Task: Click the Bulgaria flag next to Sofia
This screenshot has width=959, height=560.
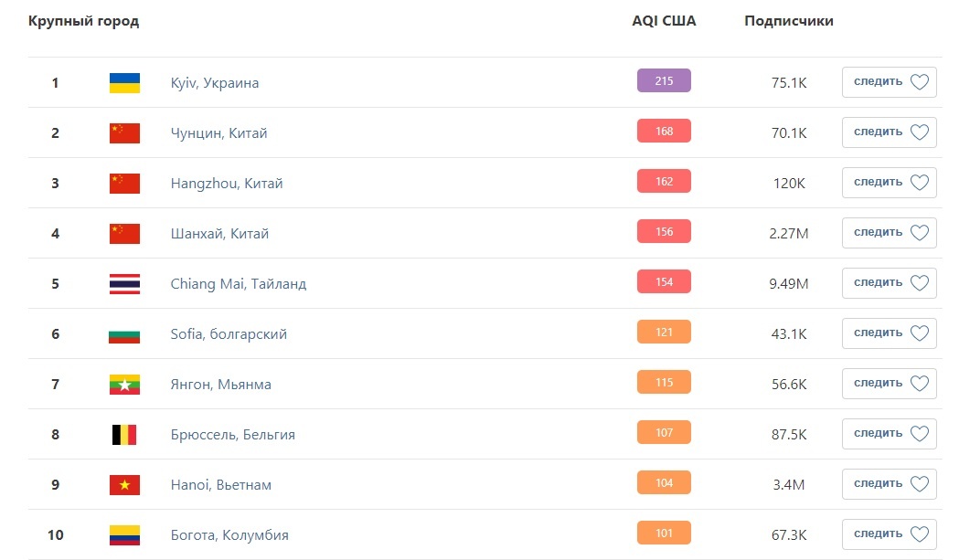Action: (124, 334)
